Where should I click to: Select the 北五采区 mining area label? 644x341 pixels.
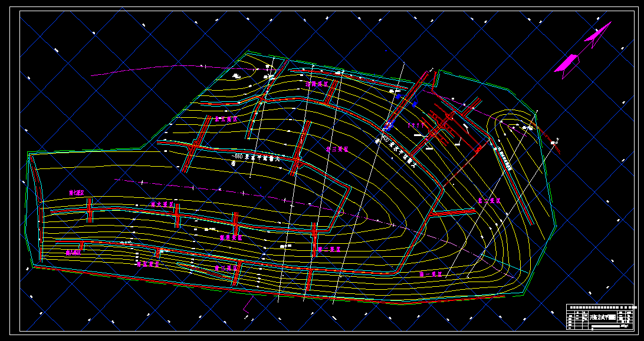(226, 119)
